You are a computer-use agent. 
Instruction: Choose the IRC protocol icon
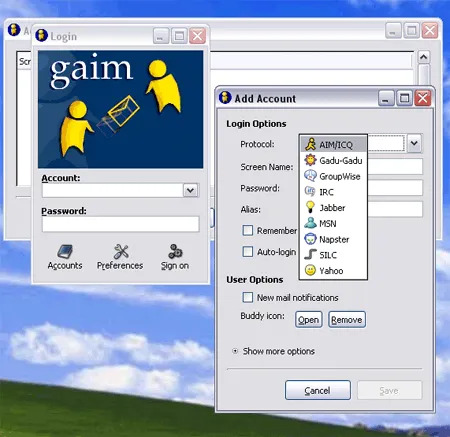point(310,191)
